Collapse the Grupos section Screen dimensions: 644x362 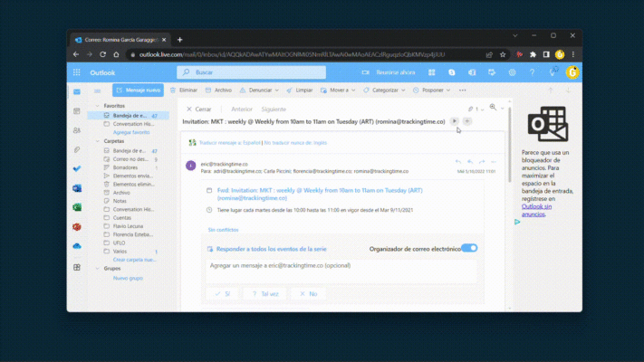tap(97, 269)
